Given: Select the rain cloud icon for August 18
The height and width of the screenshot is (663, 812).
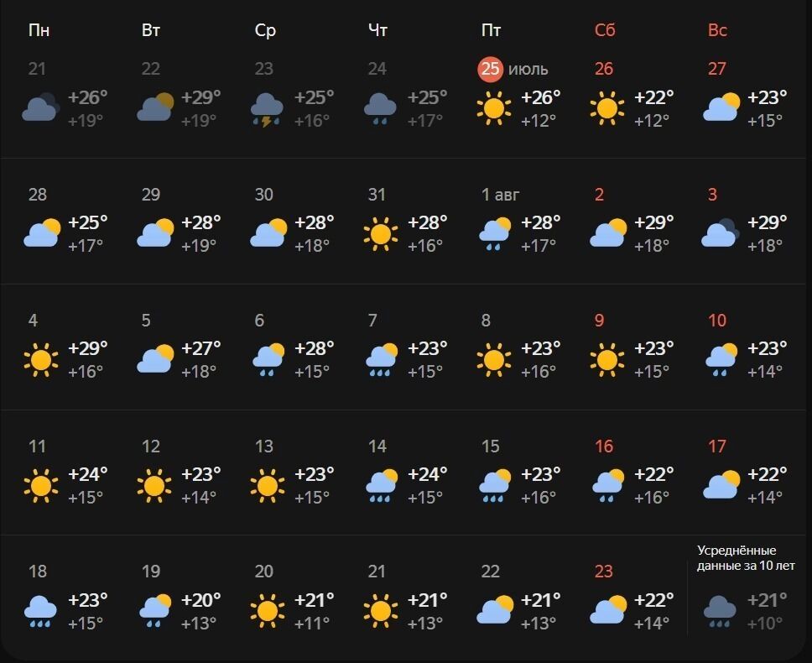Looking at the screenshot, I should (x=41, y=611).
